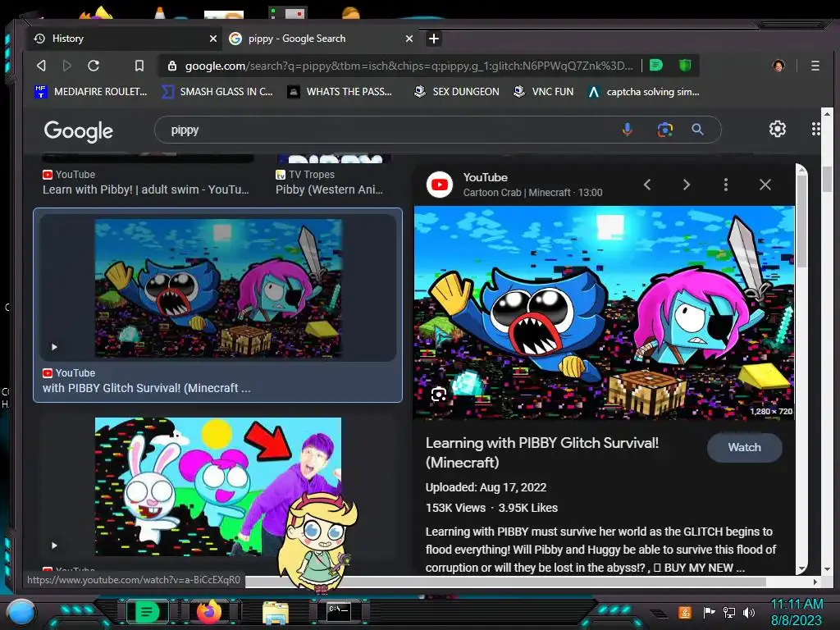The image size is (840, 630).
Task: Click the page vertical scrollbar thumb
Action: [x=827, y=178]
